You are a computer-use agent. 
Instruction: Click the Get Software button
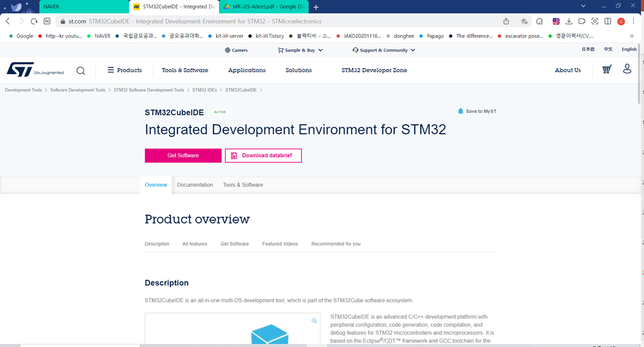[x=183, y=155]
